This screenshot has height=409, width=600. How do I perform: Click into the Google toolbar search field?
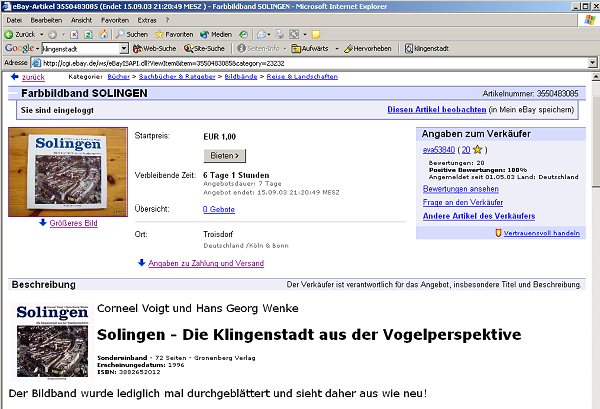click(x=81, y=49)
